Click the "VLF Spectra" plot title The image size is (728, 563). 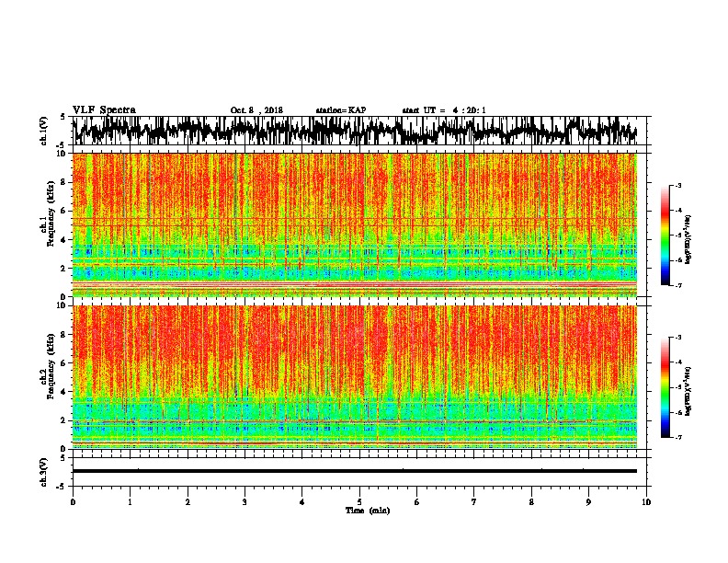[x=104, y=110]
